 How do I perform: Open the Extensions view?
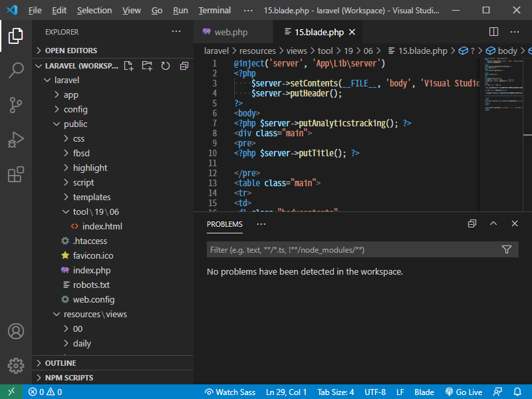(16, 175)
